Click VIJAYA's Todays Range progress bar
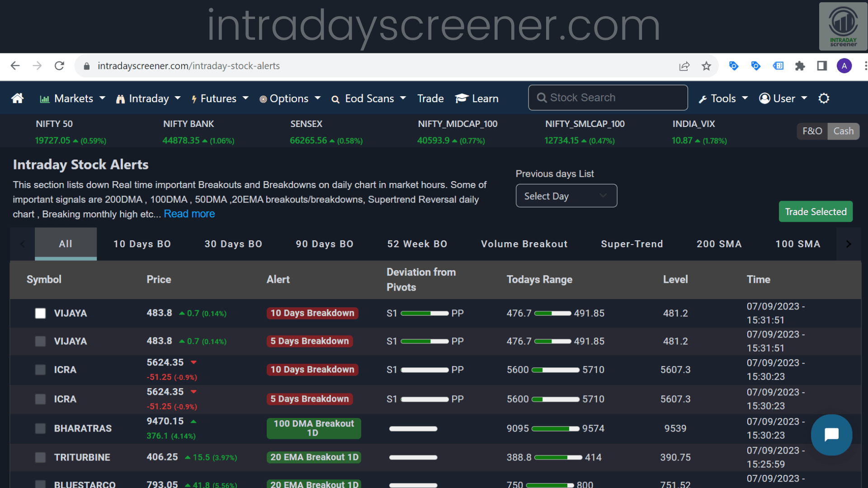The image size is (868, 488). 552,313
